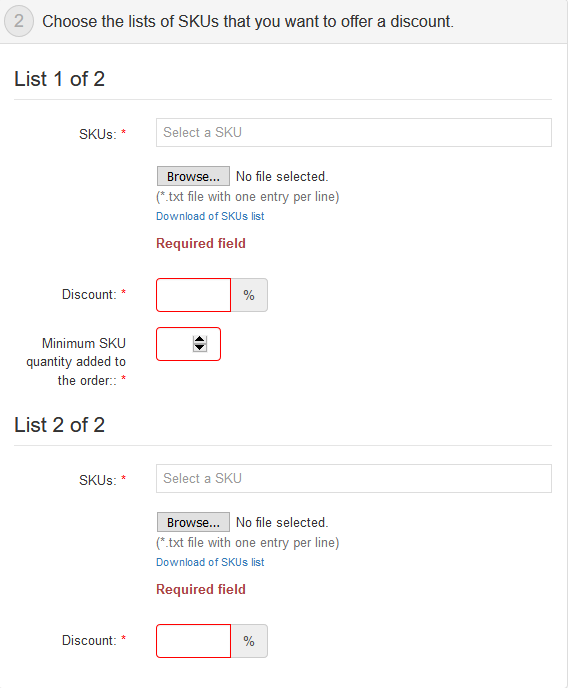This screenshot has height=688, width=568.
Task: Click the percent addon beside List 1 Discount
Action: coord(249,295)
